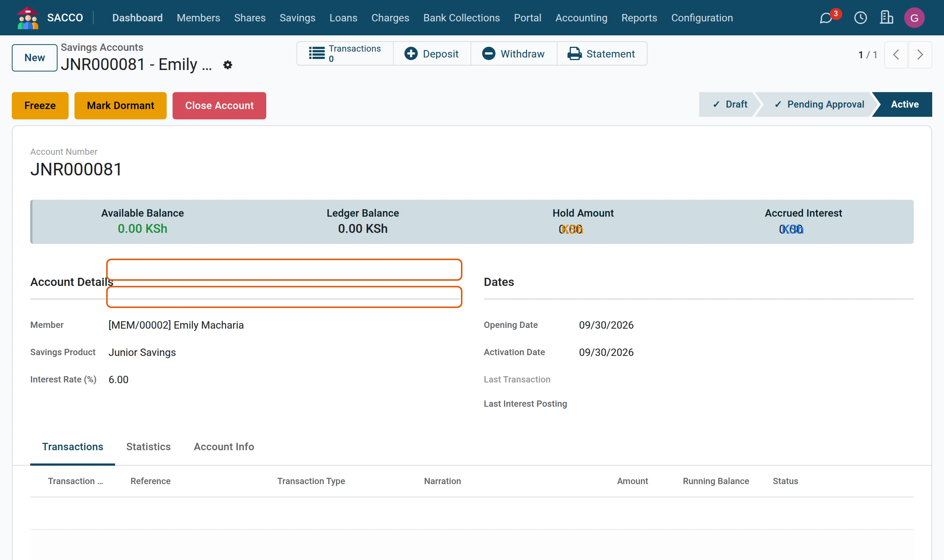This screenshot has width=944, height=560.
Task: Click the Withdraw button
Action: (x=514, y=53)
